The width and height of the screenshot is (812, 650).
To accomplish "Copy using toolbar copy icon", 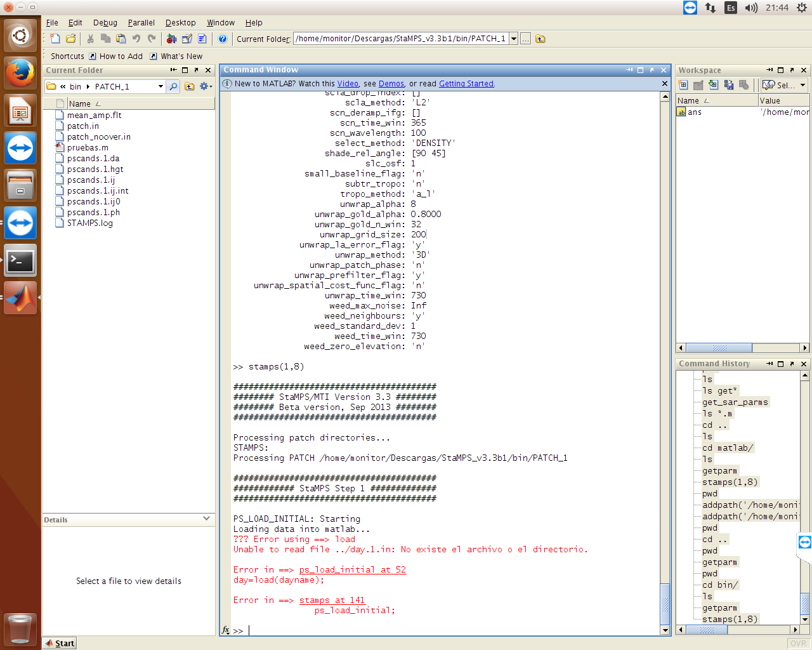I will [106, 39].
